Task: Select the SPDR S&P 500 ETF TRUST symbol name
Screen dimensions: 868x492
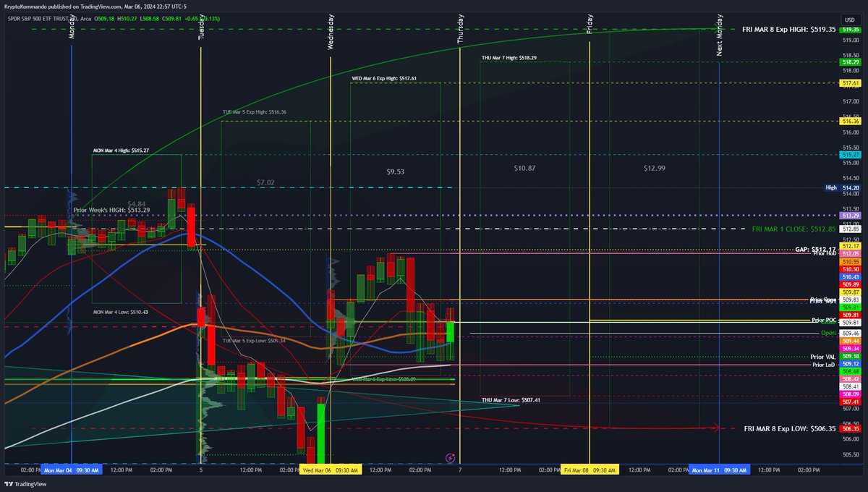Action: click(x=40, y=20)
